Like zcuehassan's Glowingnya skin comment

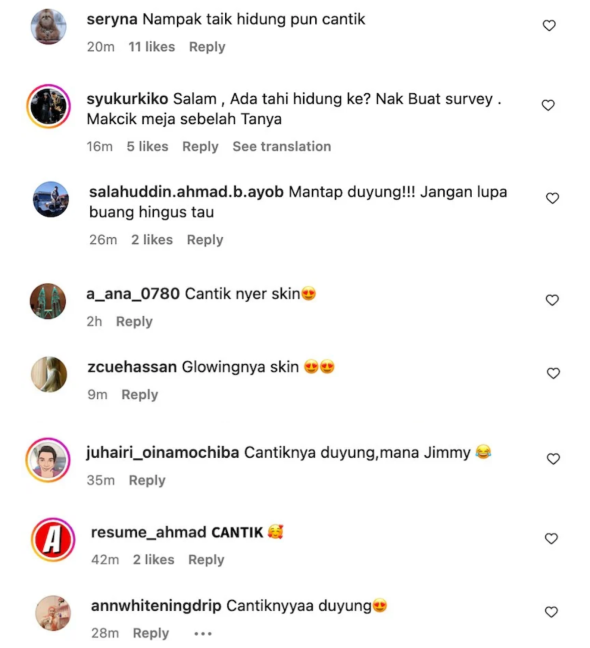[x=553, y=373]
